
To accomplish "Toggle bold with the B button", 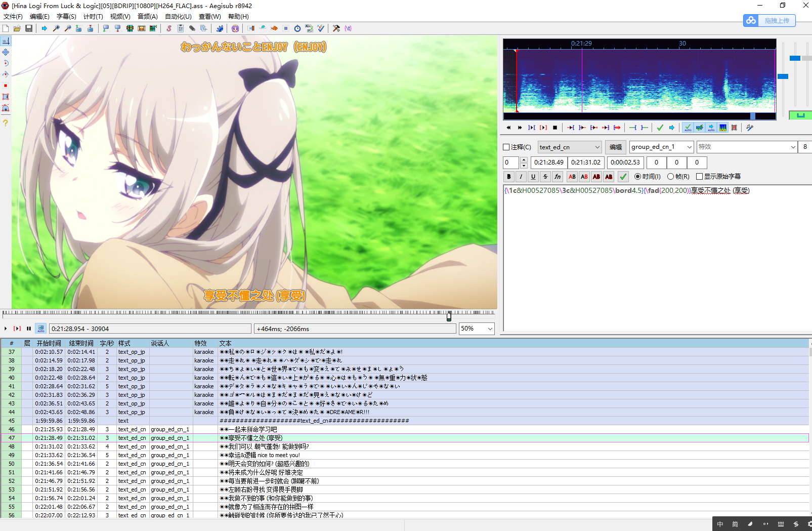I will pyautogui.click(x=509, y=177).
